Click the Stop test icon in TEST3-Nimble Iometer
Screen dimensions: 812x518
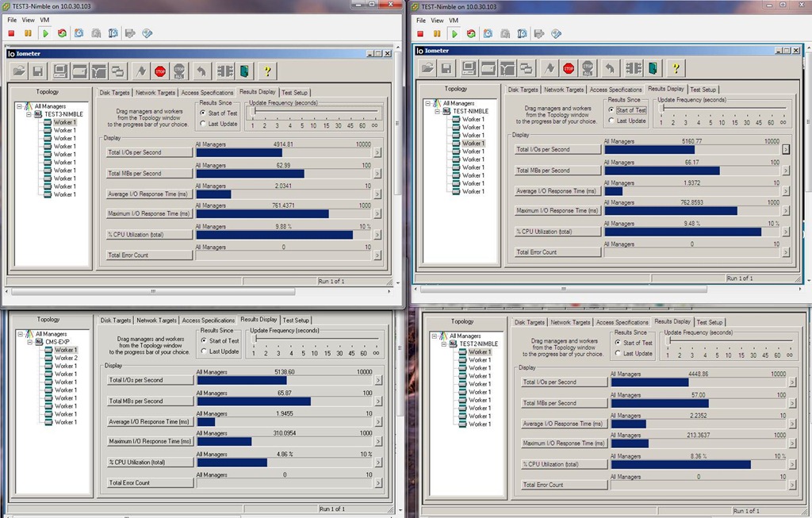160,71
